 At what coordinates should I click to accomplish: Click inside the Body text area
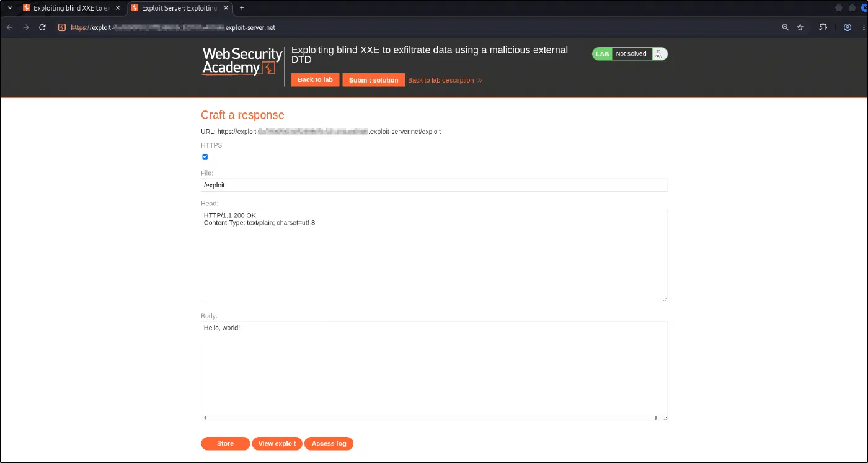tap(434, 371)
